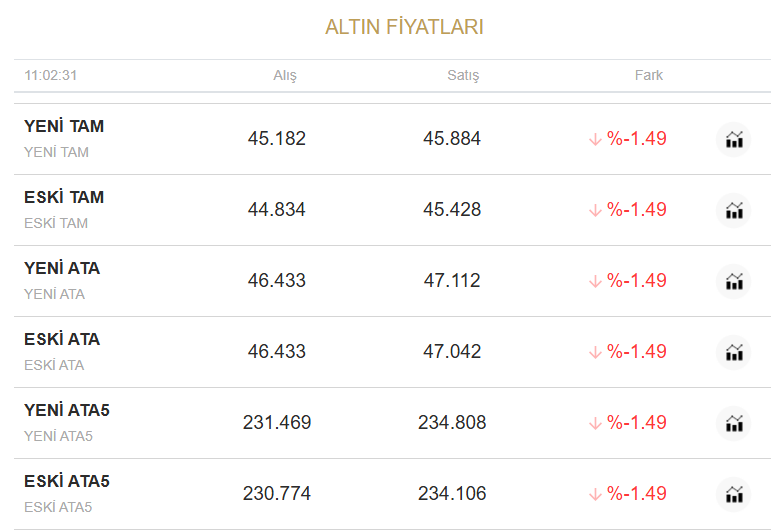Show the price chart for YENİ ATA

point(734,281)
